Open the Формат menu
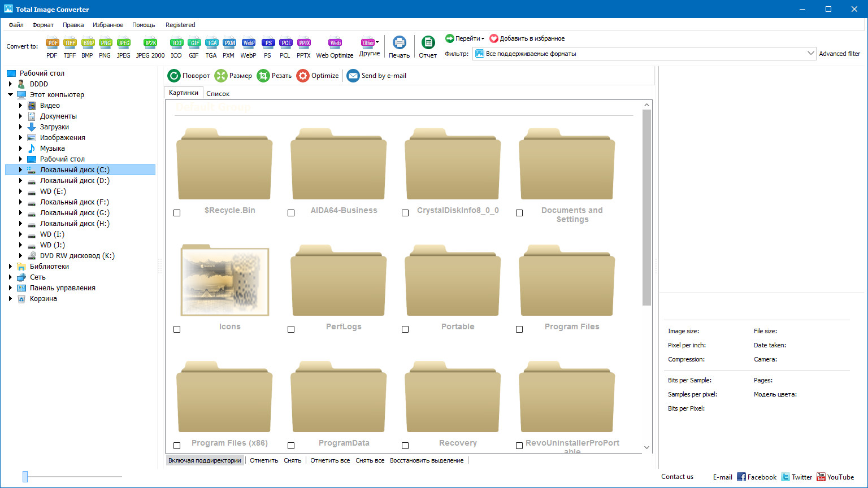868x488 pixels. pyautogui.click(x=43, y=25)
